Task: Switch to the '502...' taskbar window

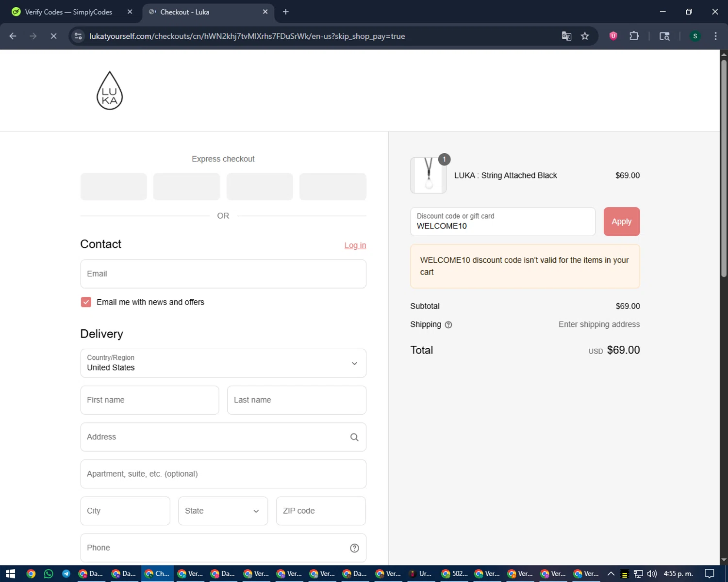Action: click(x=454, y=574)
